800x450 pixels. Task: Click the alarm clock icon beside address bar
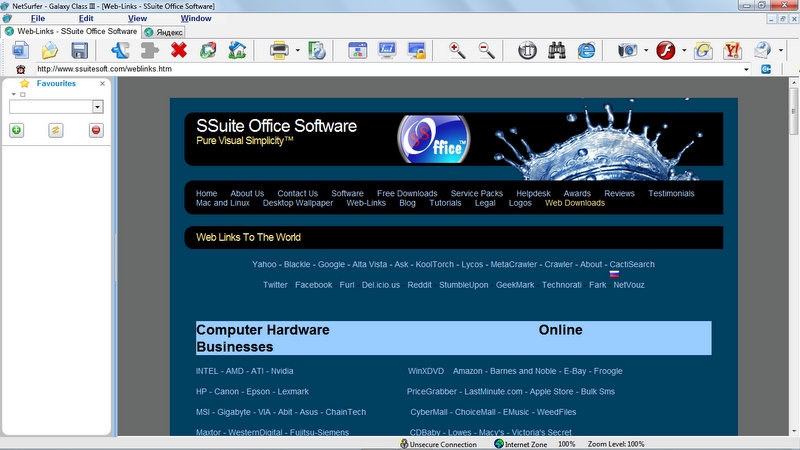(x=20, y=69)
